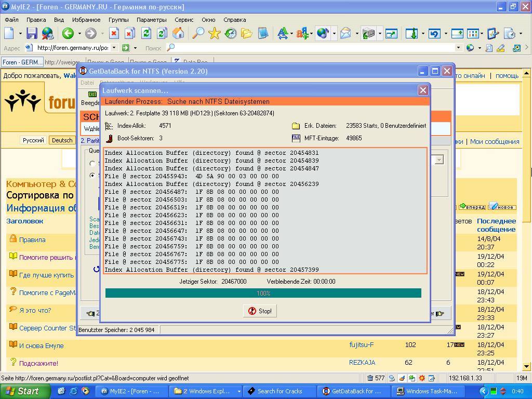Image resolution: width=532 pixels, height=399 pixels.
Task: Open the помощь help link
Action: (x=507, y=75)
